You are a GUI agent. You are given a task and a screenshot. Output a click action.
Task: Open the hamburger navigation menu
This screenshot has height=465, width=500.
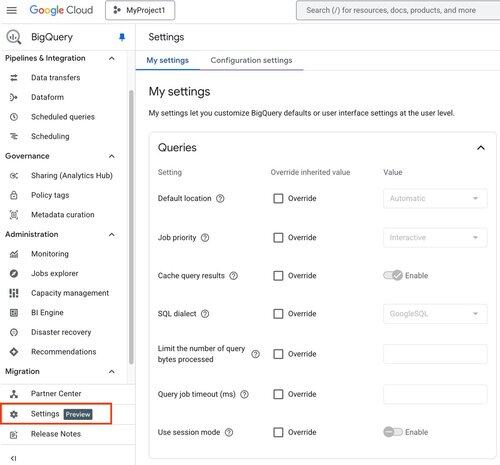(x=12, y=10)
